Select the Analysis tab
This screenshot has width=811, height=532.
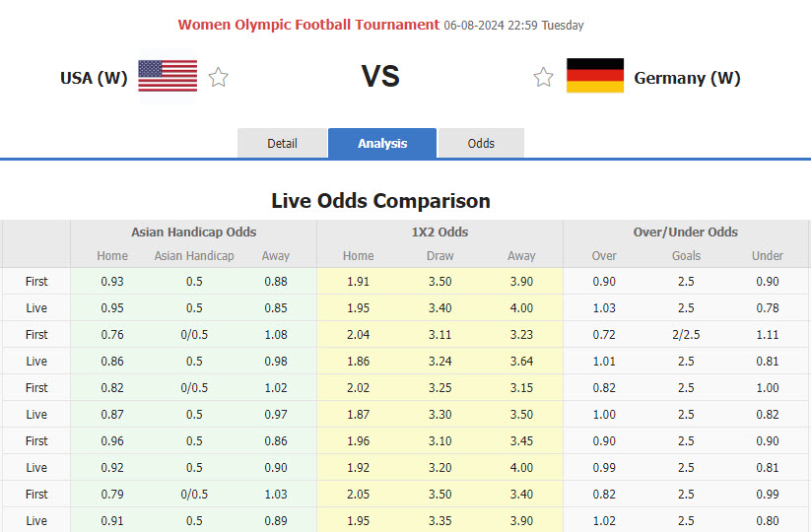[x=382, y=143]
